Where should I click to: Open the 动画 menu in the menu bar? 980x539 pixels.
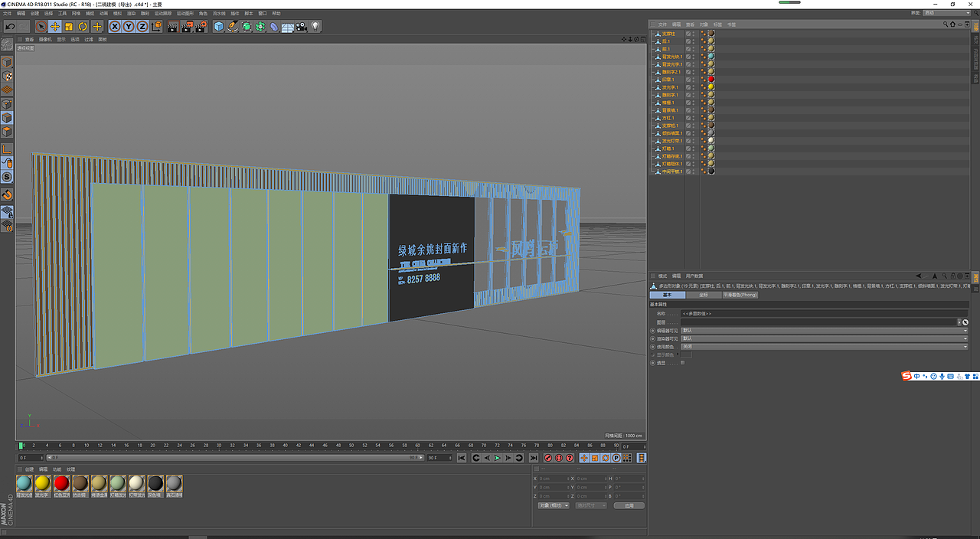(103, 13)
